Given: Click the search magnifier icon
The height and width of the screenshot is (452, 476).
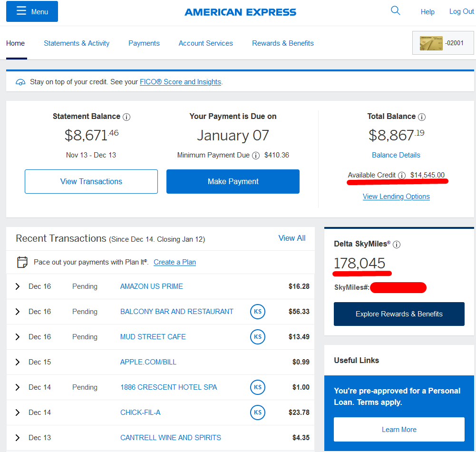Looking at the screenshot, I should pyautogui.click(x=395, y=11).
